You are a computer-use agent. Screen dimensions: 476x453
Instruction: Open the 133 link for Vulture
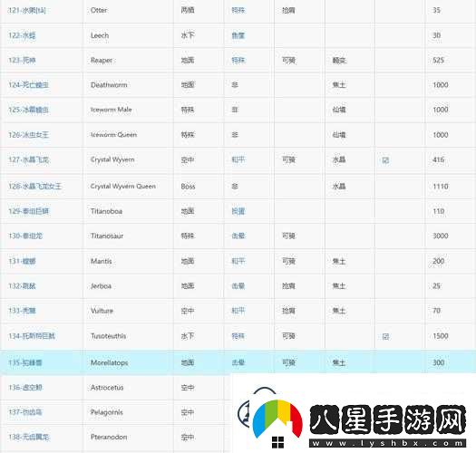pyautogui.click(x=22, y=311)
